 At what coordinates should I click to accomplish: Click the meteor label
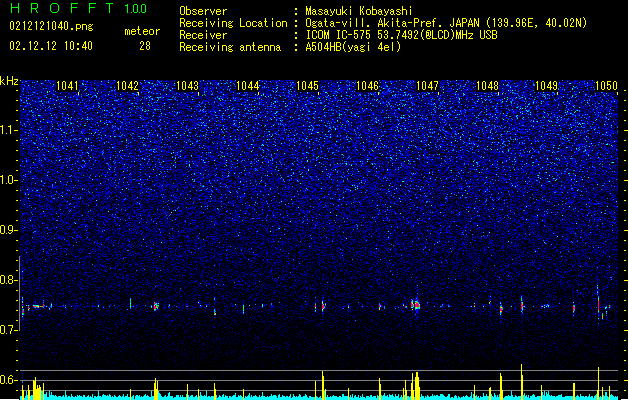142,31
